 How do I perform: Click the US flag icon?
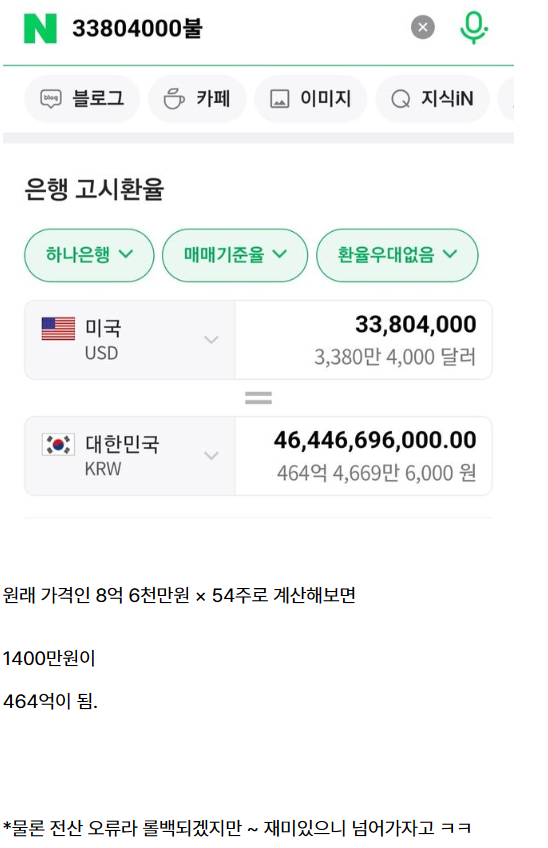pos(58,328)
